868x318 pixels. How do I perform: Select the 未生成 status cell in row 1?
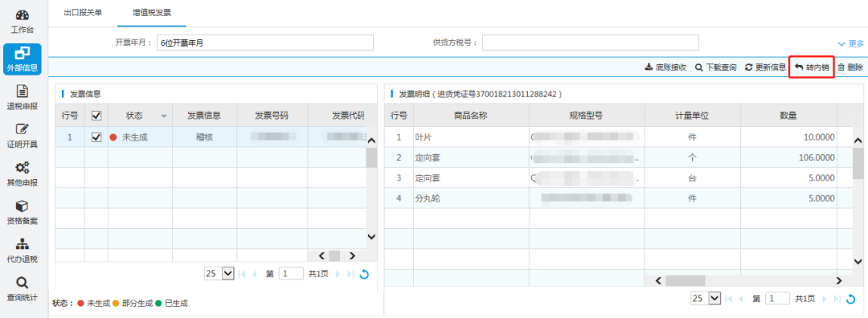(140, 137)
